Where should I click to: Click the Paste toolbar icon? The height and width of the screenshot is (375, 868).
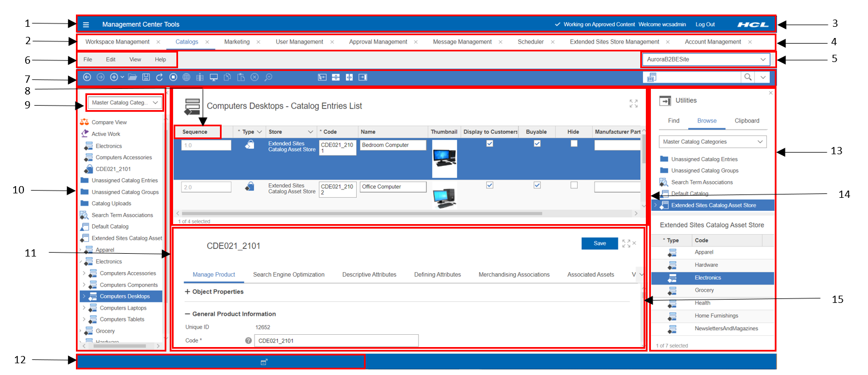point(241,77)
